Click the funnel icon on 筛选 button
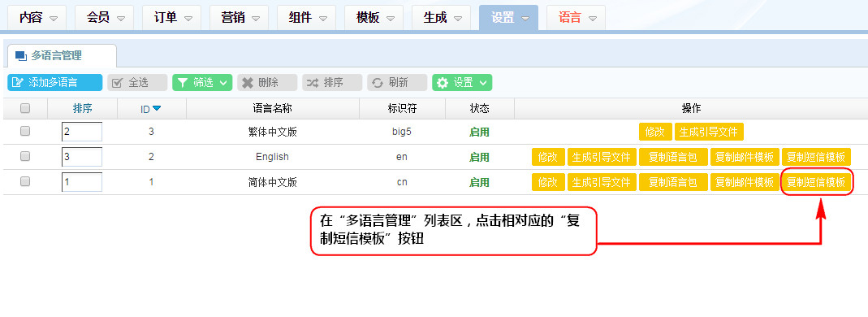This screenshot has height=317, width=868. pyautogui.click(x=182, y=83)
